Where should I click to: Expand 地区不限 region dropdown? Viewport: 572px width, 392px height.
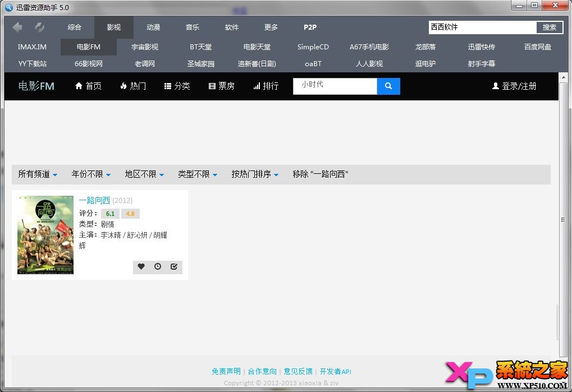144,174
